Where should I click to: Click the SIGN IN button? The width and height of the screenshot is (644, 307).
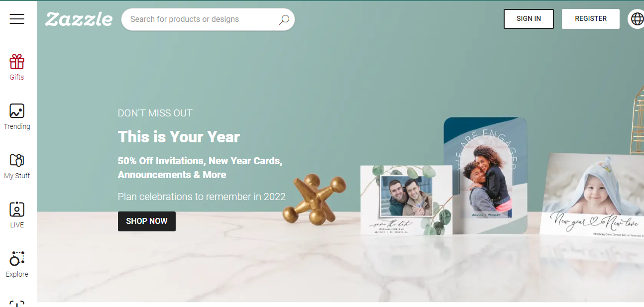pyautogui.click(x=529, y=19)
